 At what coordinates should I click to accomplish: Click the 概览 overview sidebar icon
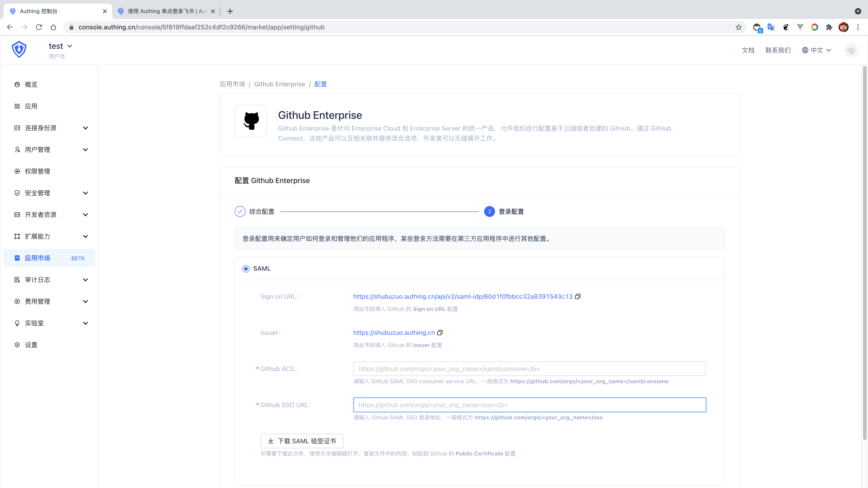[x=17, y=84]
